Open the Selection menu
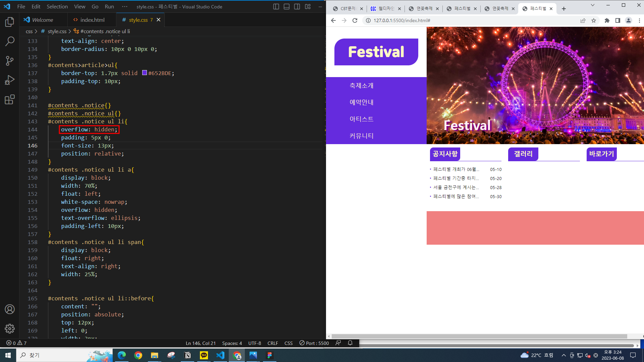This screenshot has width=644, height=362. pyautogui.click(x=57, y=7)
